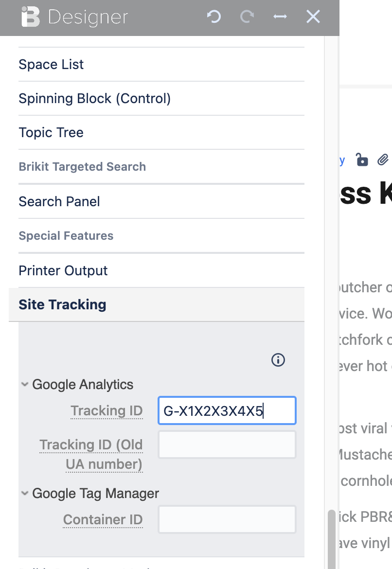Collapse the Site Tracking section header
Image resolution: width=392 pixels, height=569 pixels.
pyautogui.click(x=157, y=305)
